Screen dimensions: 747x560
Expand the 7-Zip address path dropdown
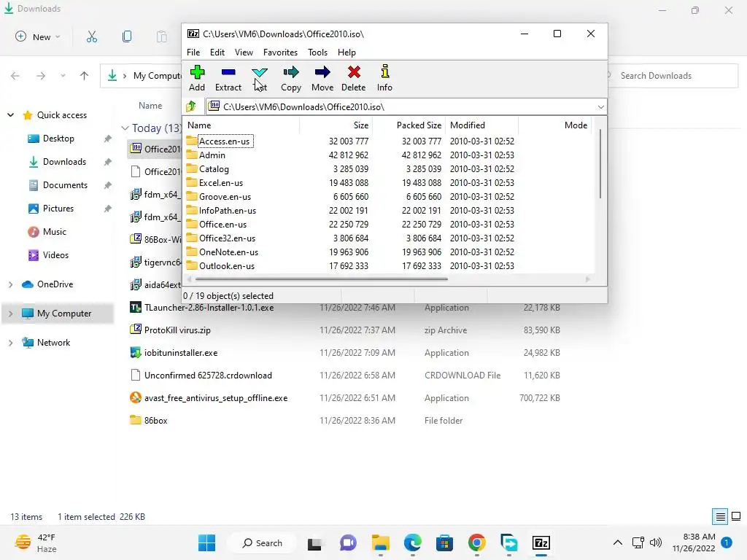click(601, 106)
